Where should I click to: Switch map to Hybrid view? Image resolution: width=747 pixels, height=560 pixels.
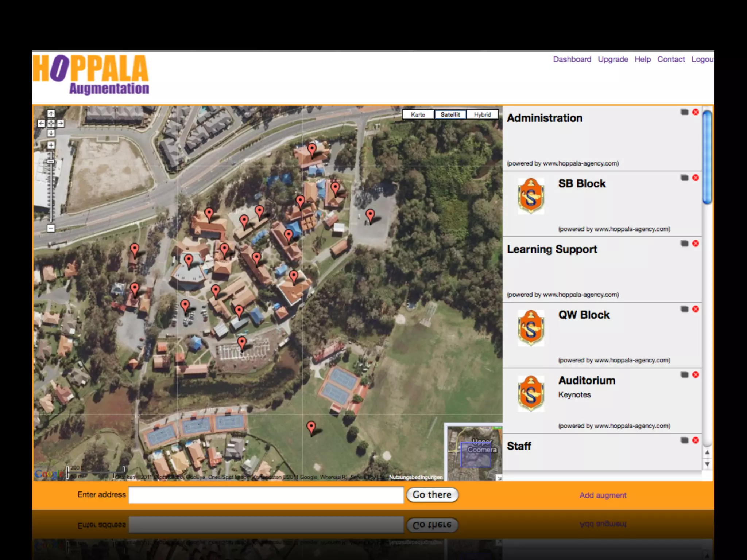pos(482,114)
